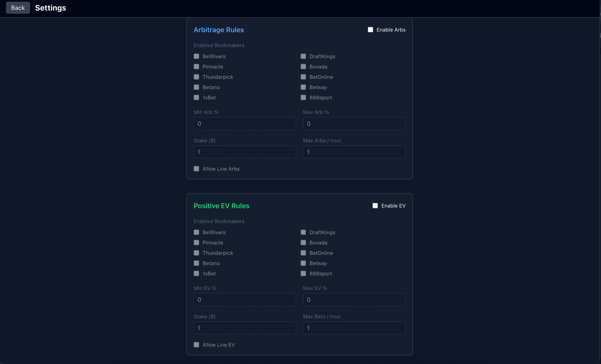Check BetRivers under Arbitrage Rules
The image size is (601, 364).
(196, 56)
